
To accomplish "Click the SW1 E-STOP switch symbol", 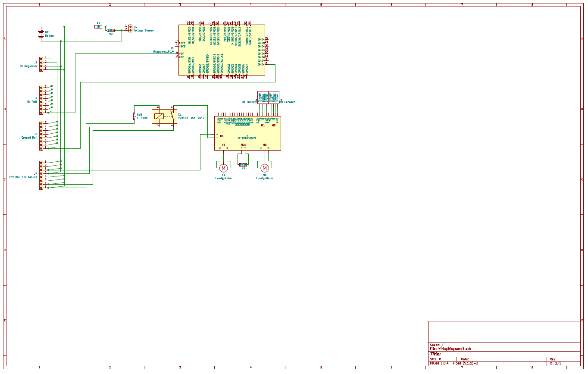I will pos(134,116).
